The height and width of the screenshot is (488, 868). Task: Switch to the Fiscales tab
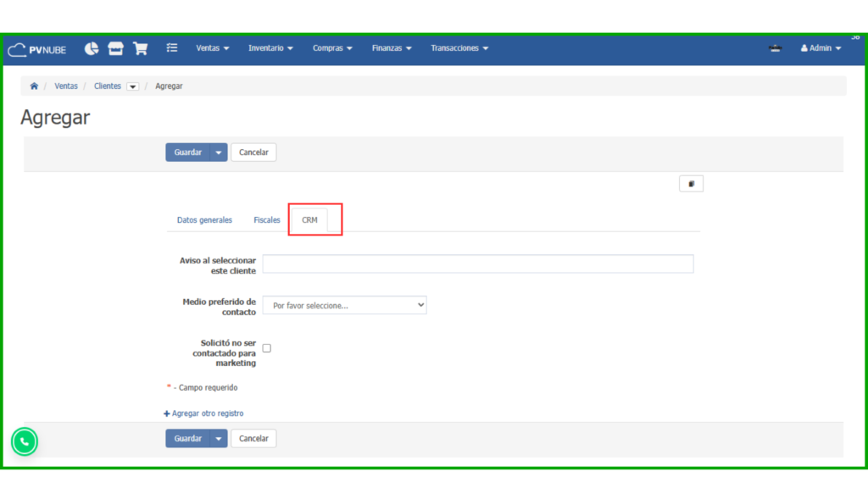266,219
